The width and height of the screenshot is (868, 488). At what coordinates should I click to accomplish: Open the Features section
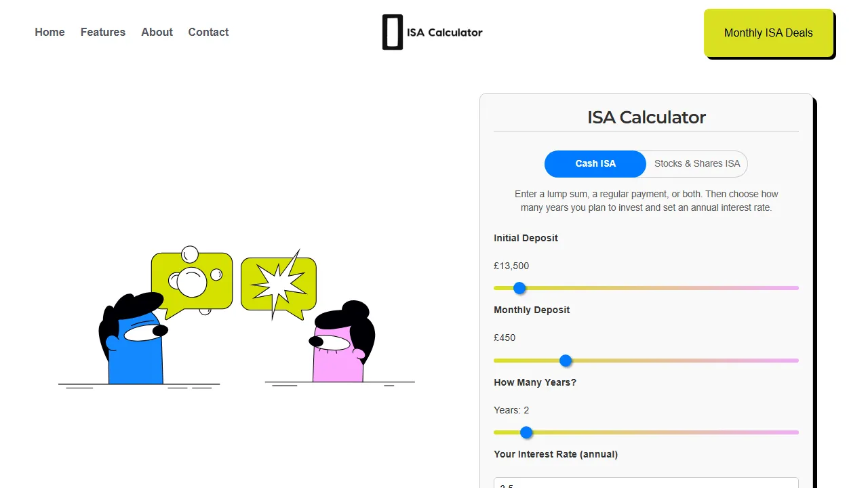(102, 32)
